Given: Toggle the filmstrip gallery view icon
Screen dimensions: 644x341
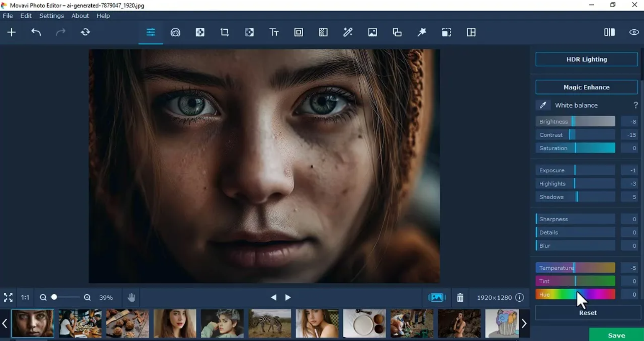Looking at the screenshot, I should coord(436,297).
